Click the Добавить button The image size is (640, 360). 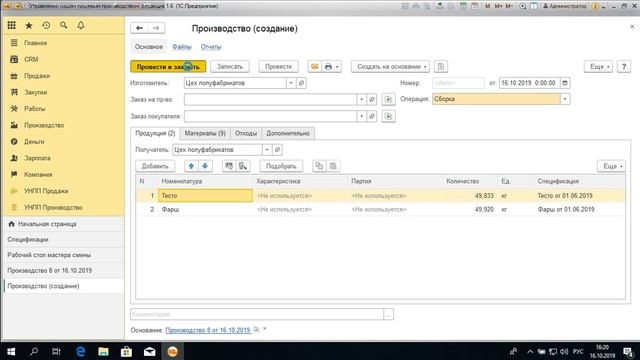[155, 166]
